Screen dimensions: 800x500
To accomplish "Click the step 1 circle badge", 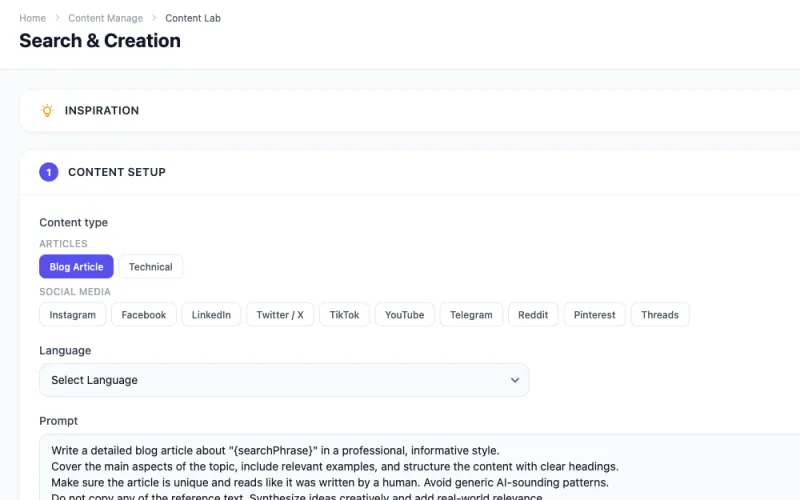I will tap(49, 172).
